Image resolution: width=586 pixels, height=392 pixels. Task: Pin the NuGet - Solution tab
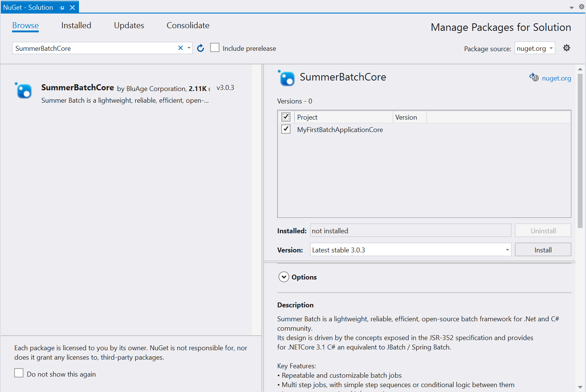62,8
